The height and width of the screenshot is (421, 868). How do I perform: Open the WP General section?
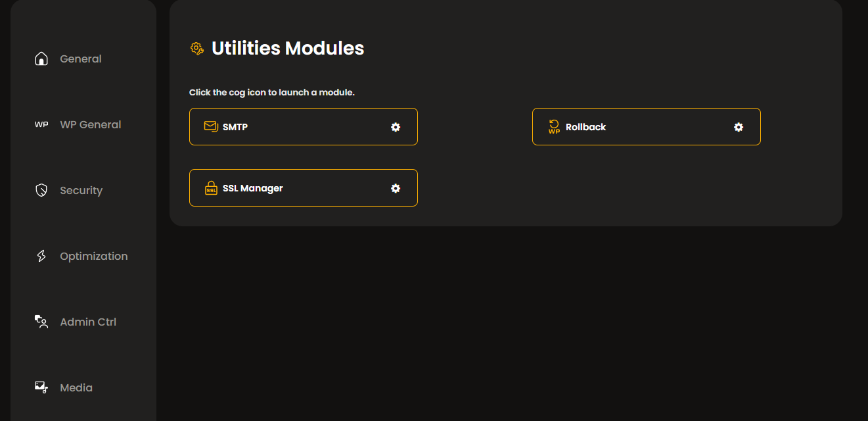coord(90,124)
